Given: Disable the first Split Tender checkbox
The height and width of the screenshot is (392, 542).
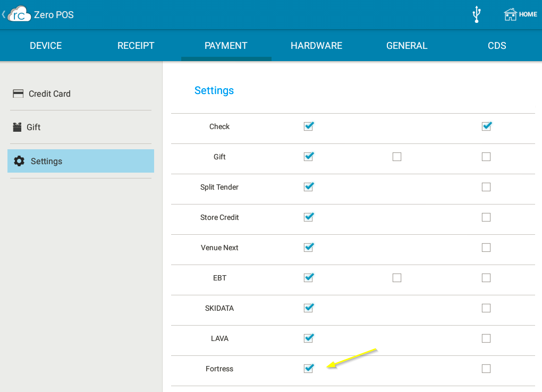Looking at the screenshot, I should click(x=308, y=187).
